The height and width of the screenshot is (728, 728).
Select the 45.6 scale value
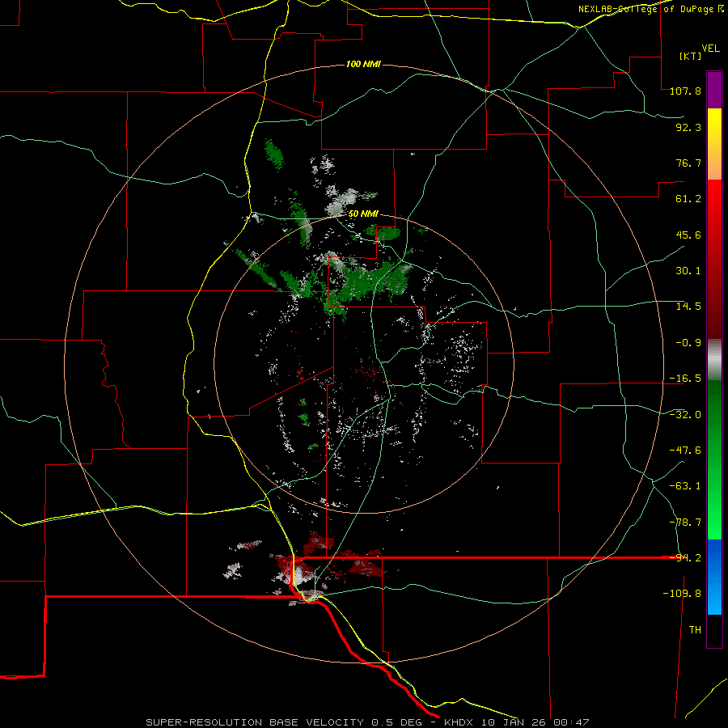pos(688,235)
